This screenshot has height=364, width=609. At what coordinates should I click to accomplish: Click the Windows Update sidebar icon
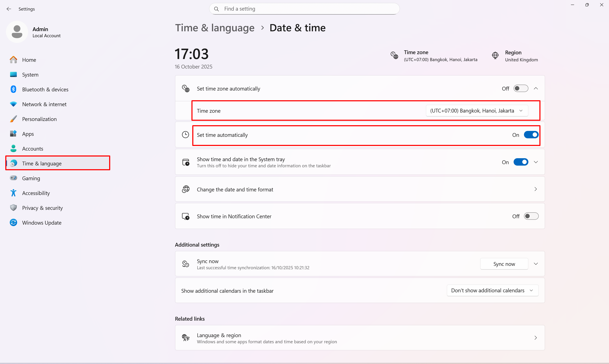(14, 223)
